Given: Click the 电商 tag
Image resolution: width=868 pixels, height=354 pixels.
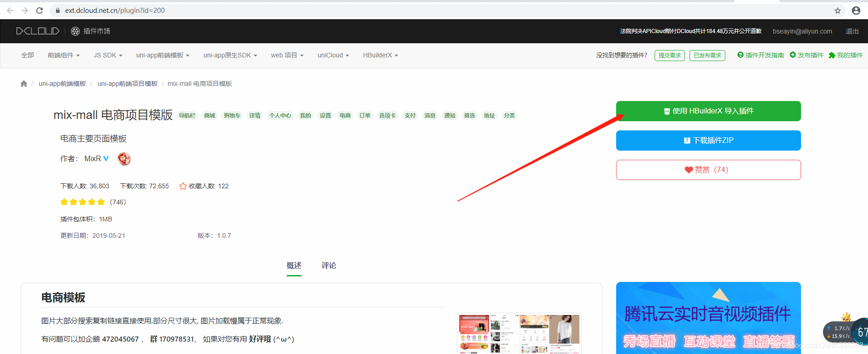Looking at the screenshot, I should tap(345, 116).
